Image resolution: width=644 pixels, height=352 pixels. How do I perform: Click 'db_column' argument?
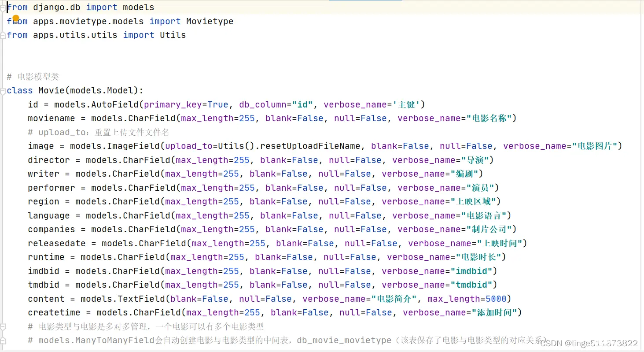click(263, 104)
